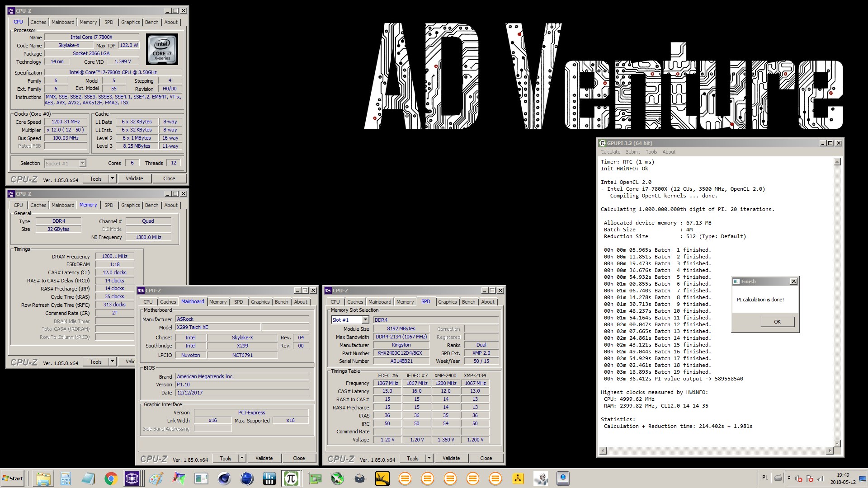Viewport: 868px width, 488px height.
Task: Click the Core Speed 1200.31 MHz value
Action: [66, 122]
